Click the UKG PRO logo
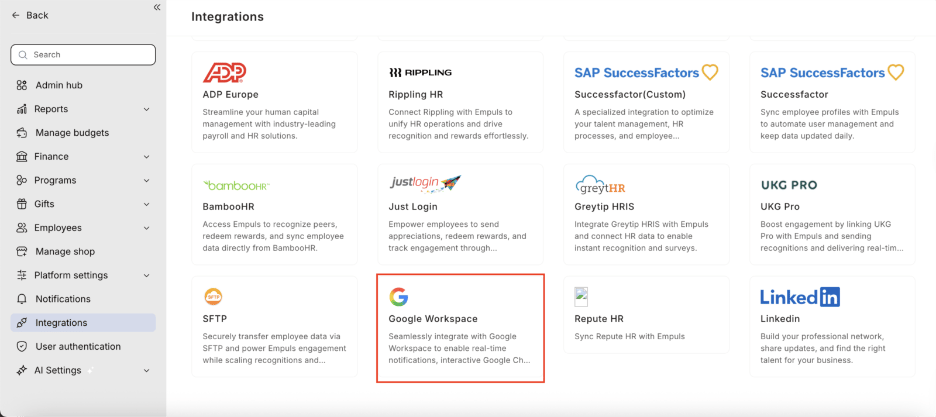Screen dimensions: 936x417 (789, 185)
